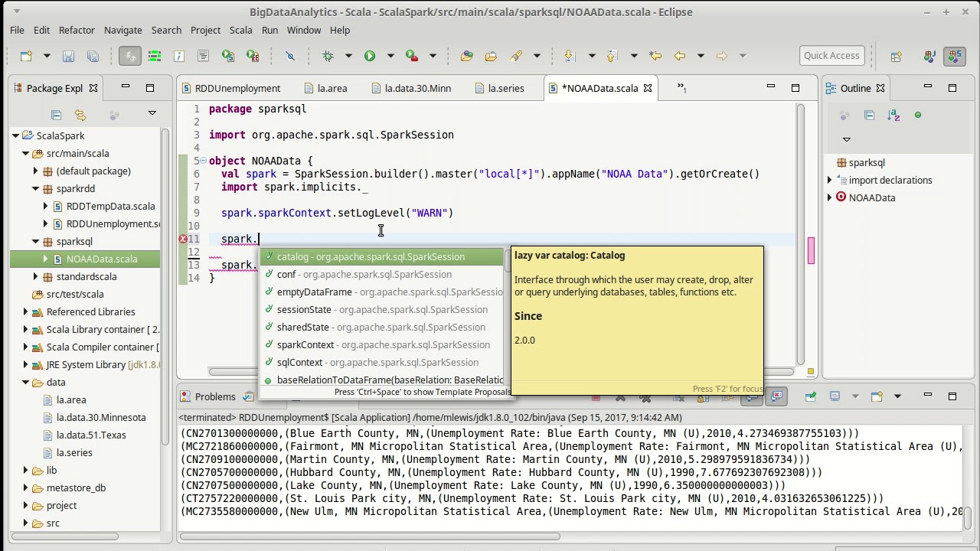Click the Display Selected Console monitor icon
Viewport: 980px width, 551px height.
[x=835, y=396]
